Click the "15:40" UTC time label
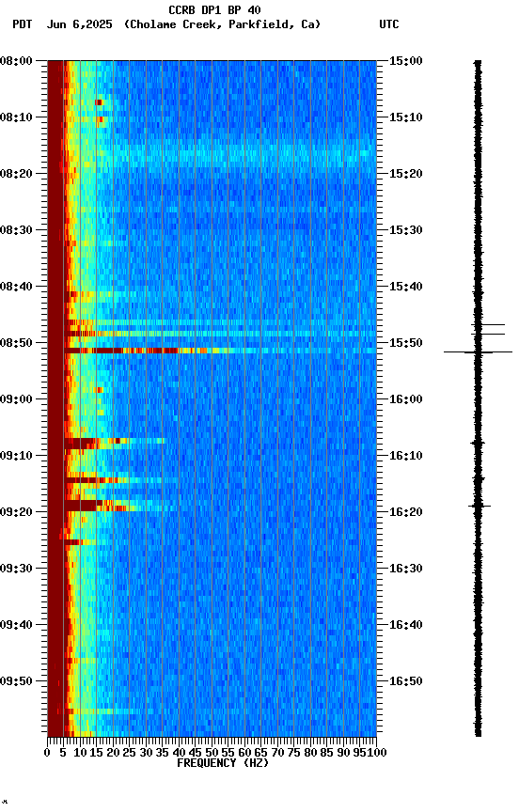The image size is (519, 812). pos(406,287)
